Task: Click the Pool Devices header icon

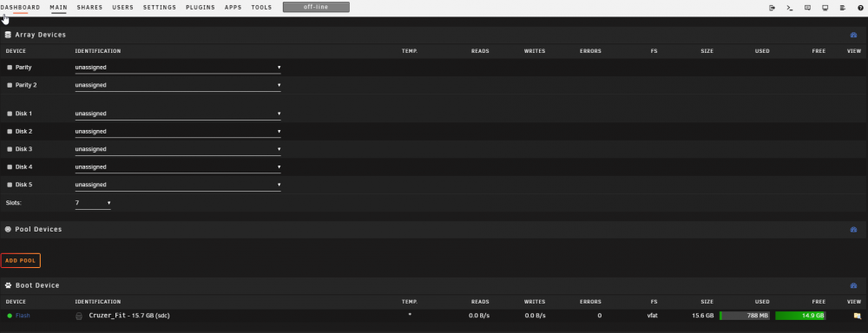Action: [9, 229]
